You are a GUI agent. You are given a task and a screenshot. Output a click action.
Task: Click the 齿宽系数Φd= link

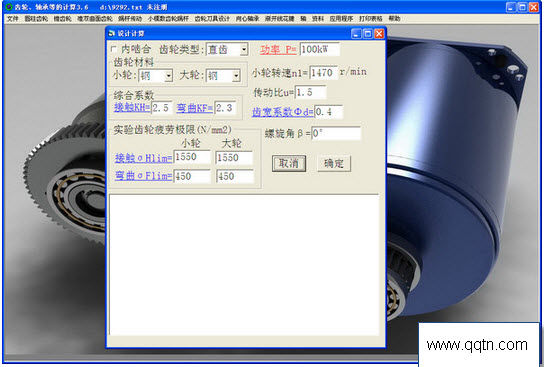tap(283, 112)
